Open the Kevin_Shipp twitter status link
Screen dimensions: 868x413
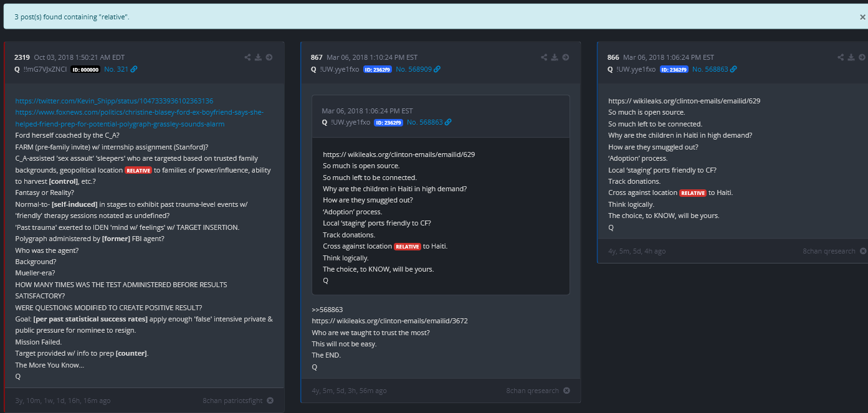(x=115, y=101)
